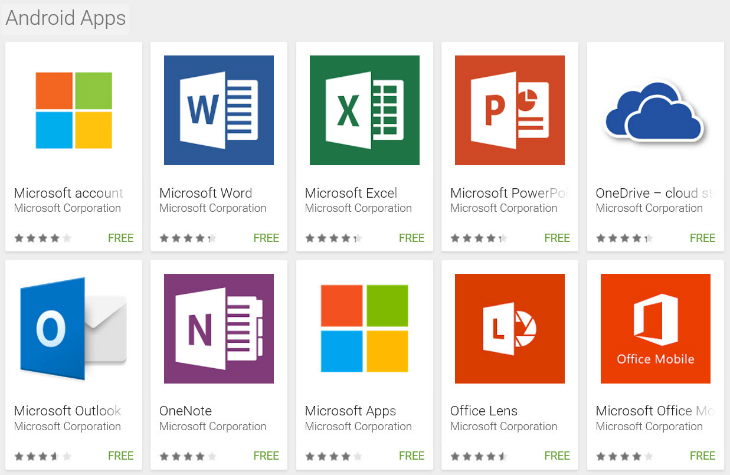Viewport: 730px width, 475px height.
Task: Click Microsoft Corporation under Microsoft account
Action: (68, 208)
